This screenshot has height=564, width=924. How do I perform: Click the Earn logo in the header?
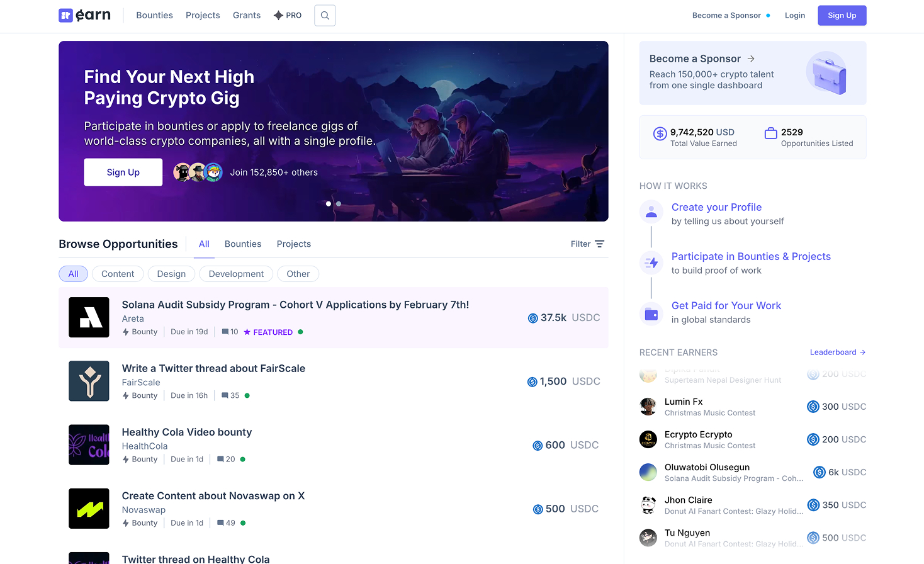(84, 15)
